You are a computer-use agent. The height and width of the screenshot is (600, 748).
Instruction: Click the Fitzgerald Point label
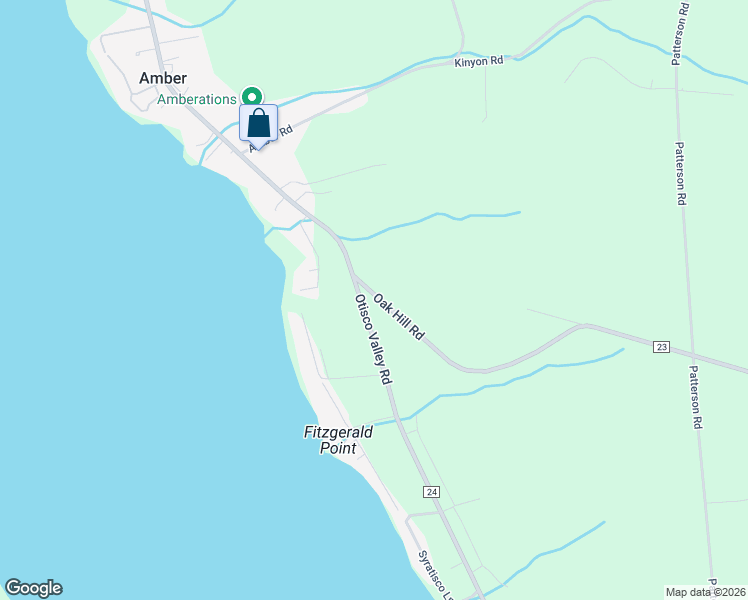(x=338, y=440)
